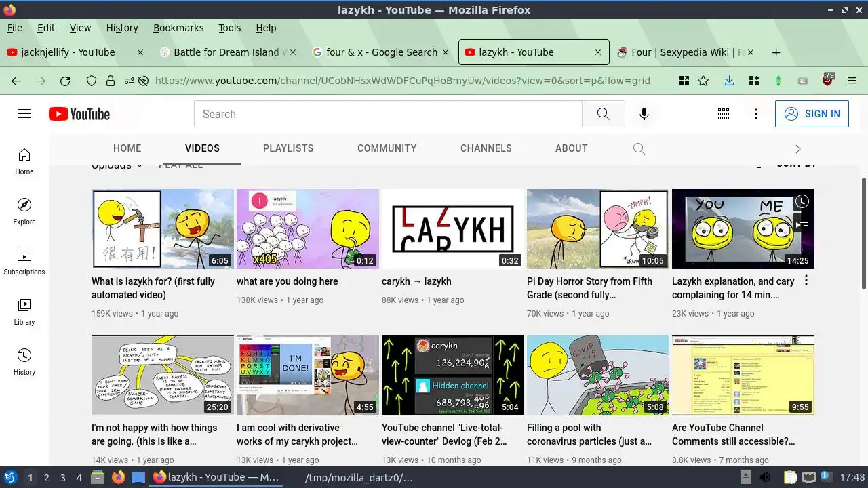This screenshot has height=488, width=868.
Task: Open channel HOME tab
Action: tap(127, 148)
